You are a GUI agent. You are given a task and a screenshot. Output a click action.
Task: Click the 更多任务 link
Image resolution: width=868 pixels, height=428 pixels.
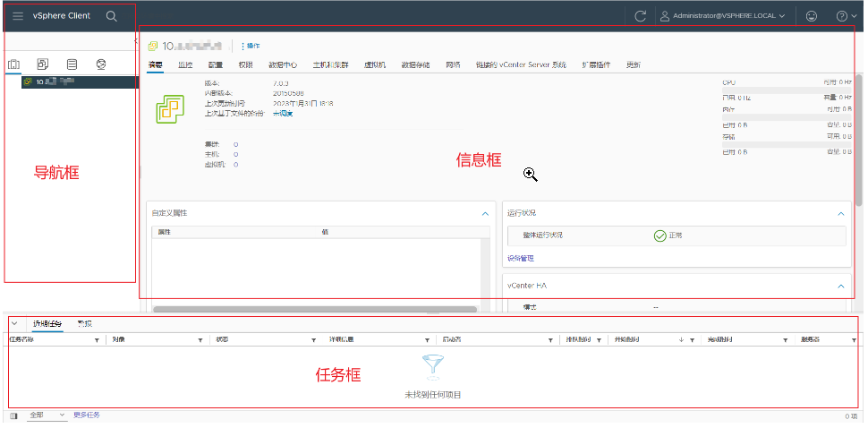pyautogui.click(x=87, y=415)
